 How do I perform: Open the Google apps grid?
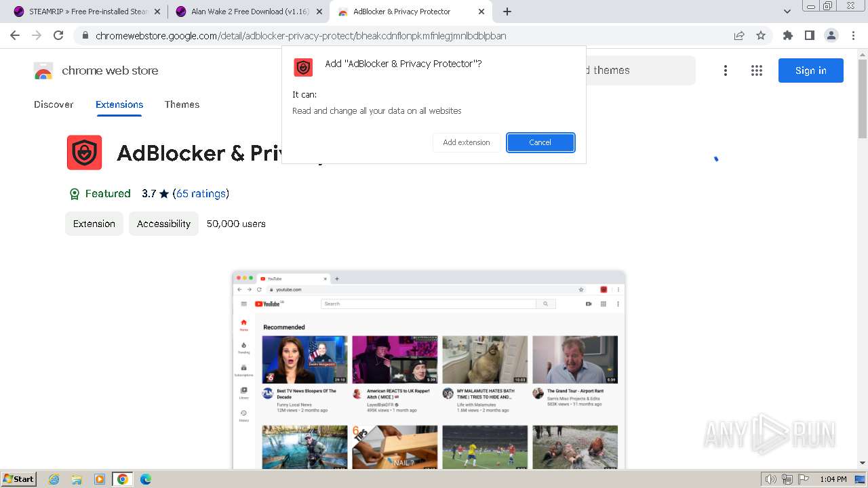[x=757, y=70]
